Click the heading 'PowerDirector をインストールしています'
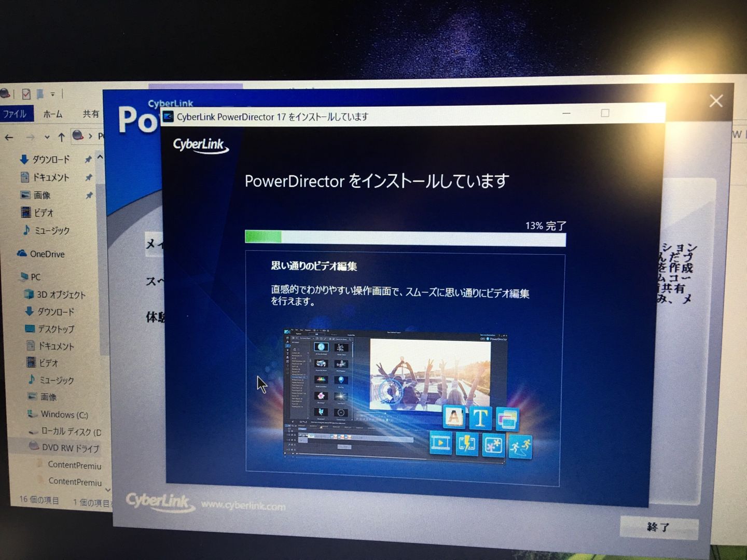Image resolution: width=747 pixels, height=560 pixels. coord(377,181)
